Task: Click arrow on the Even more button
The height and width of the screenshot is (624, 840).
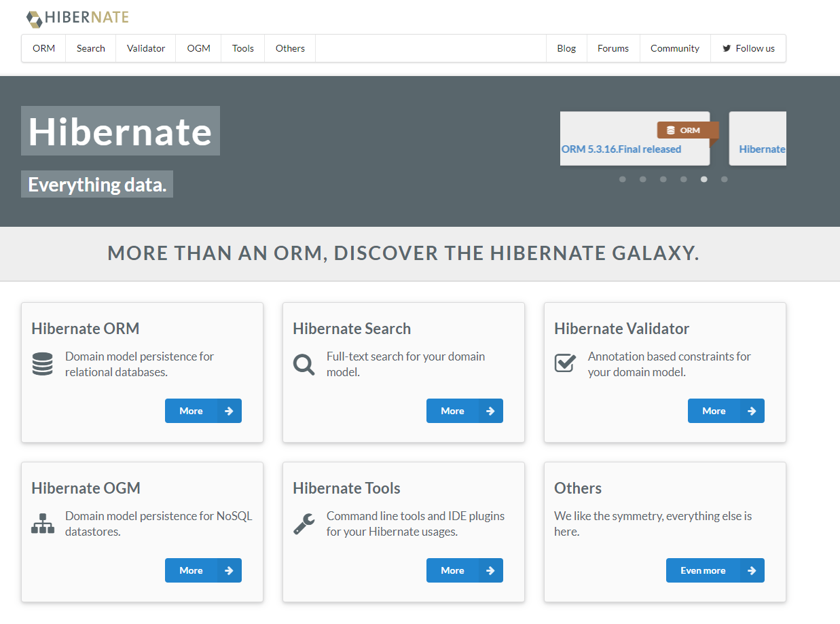Action: [x=752, y=570]
